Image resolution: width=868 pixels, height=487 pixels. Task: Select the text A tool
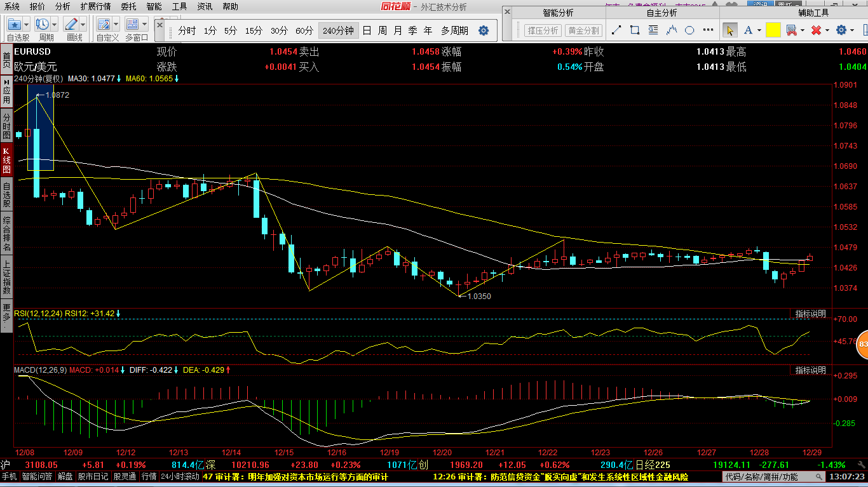click(748, 30)
